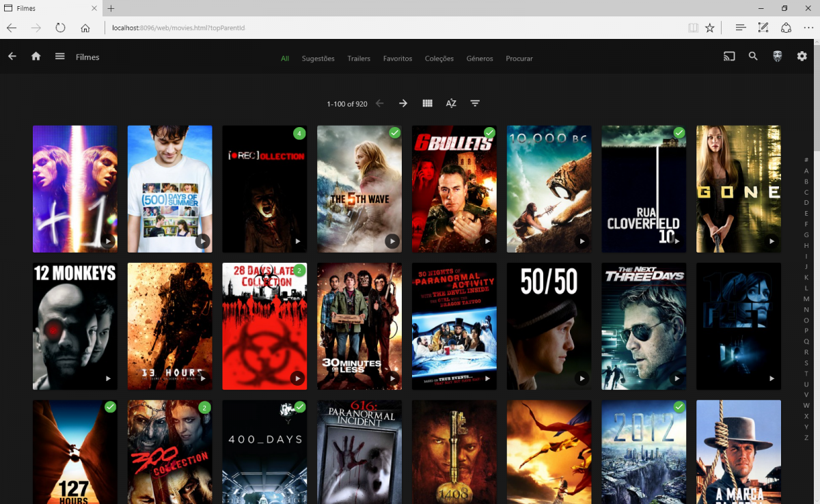Open the cast to device icon

pos(729,57)
